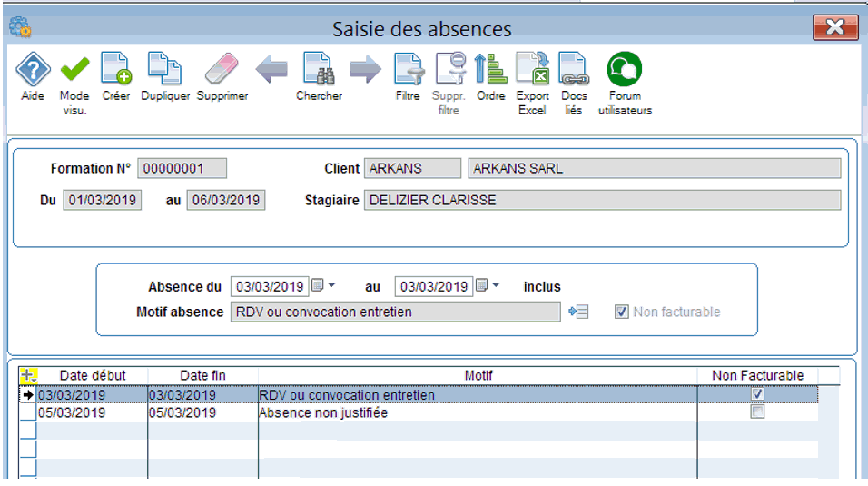868x486 pixels.
Task: Click the Supprimer eraser icon
Action: pos(222,69)
